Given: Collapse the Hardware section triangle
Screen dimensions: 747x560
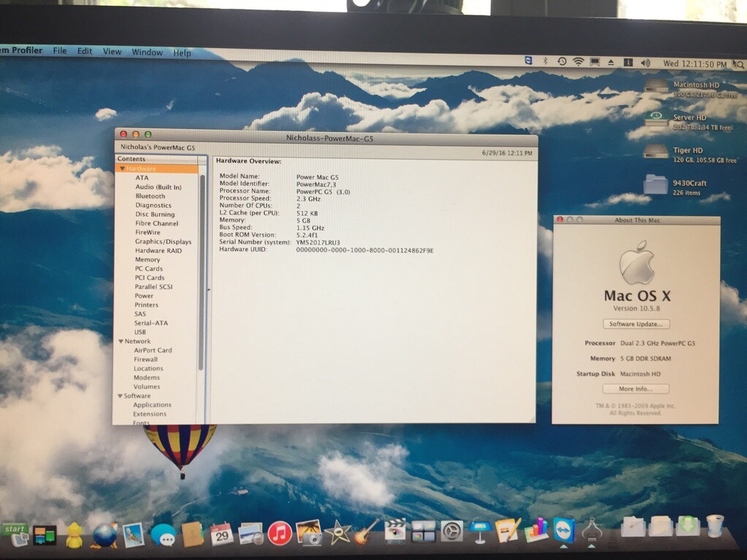Looking at the screenshot, I should coord(123,168).
